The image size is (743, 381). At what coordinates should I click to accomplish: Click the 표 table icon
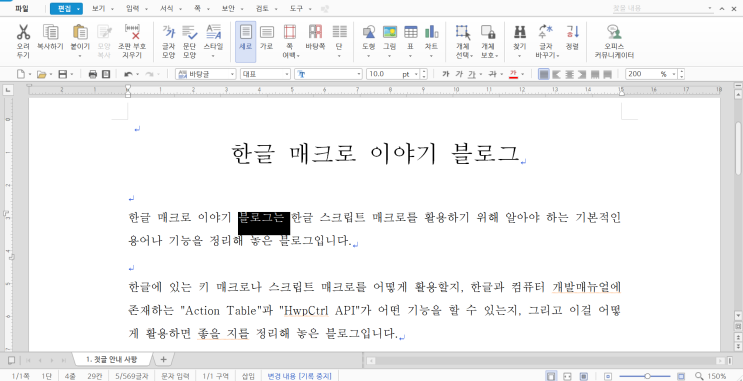tap(410, 32)
